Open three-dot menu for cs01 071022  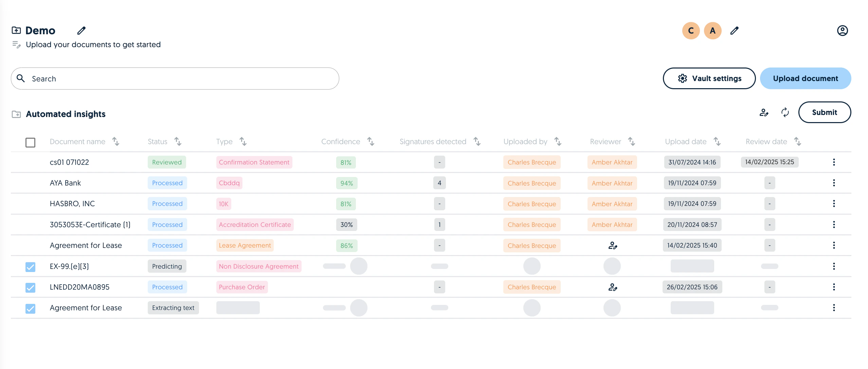pyautogui.click(x=834, y=162)
